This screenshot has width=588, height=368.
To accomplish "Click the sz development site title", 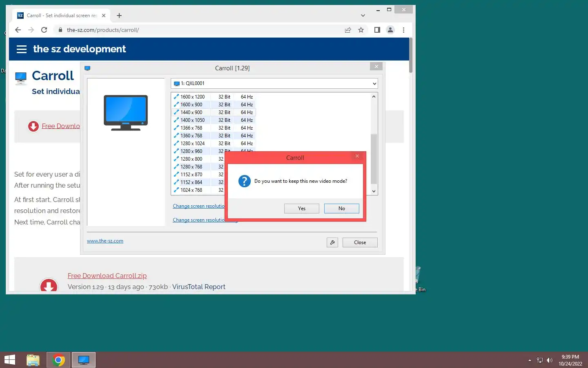I will pyautogui.click(x=80, y=49).
